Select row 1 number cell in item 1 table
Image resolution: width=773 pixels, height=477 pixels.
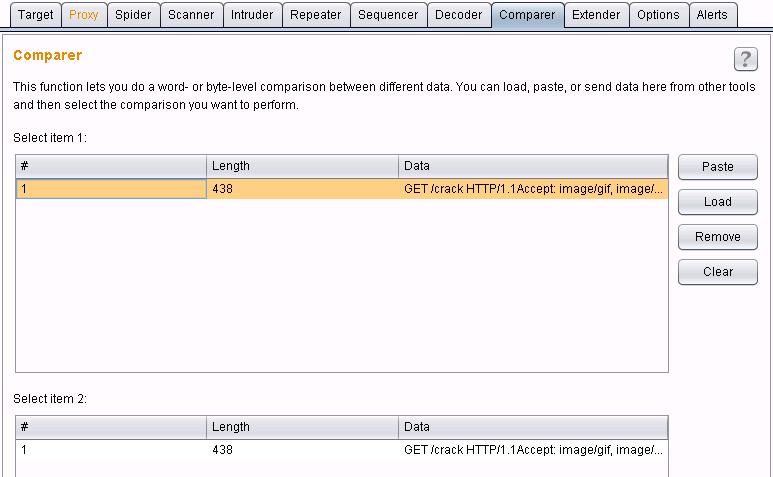point(111,189)
